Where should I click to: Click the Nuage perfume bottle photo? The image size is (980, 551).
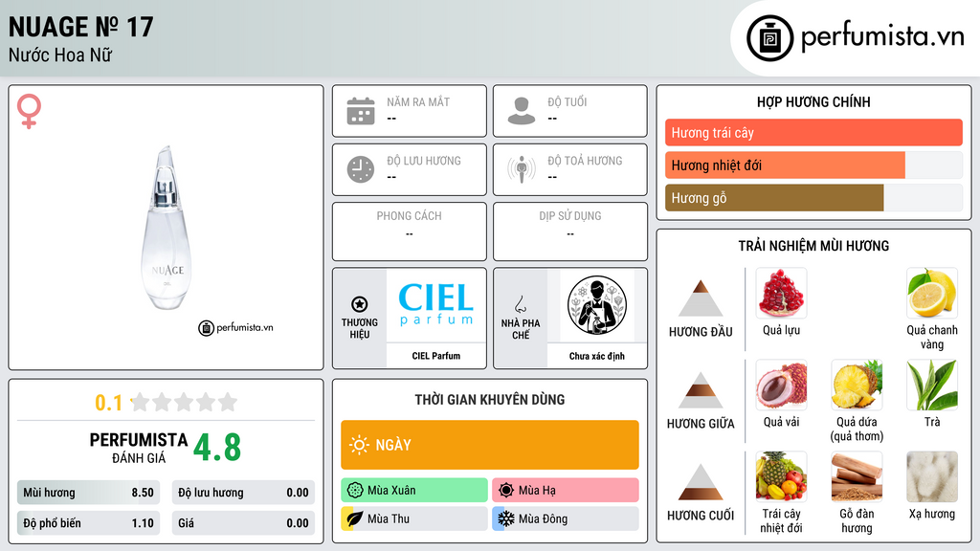click(x=167, y=228)
